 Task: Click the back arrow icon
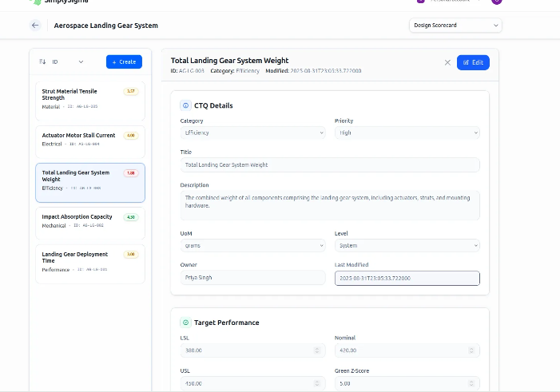(35, 26)
